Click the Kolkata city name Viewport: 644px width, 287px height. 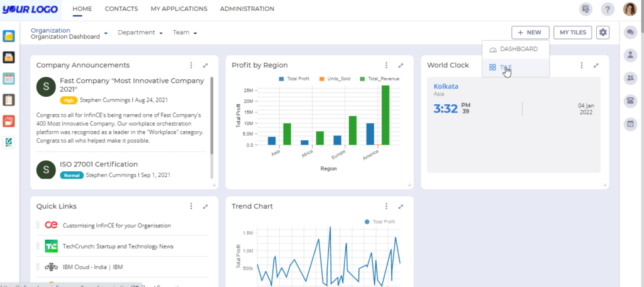click(x=446, y=87)
